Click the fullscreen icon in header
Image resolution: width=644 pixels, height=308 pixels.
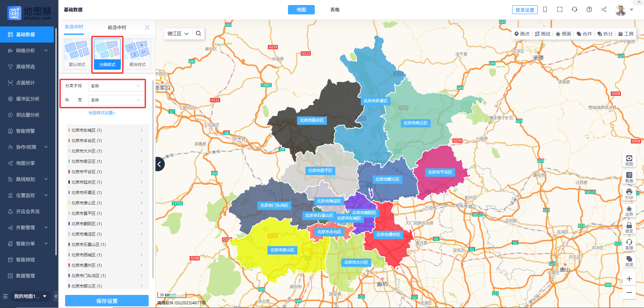(x=560, y=9)
